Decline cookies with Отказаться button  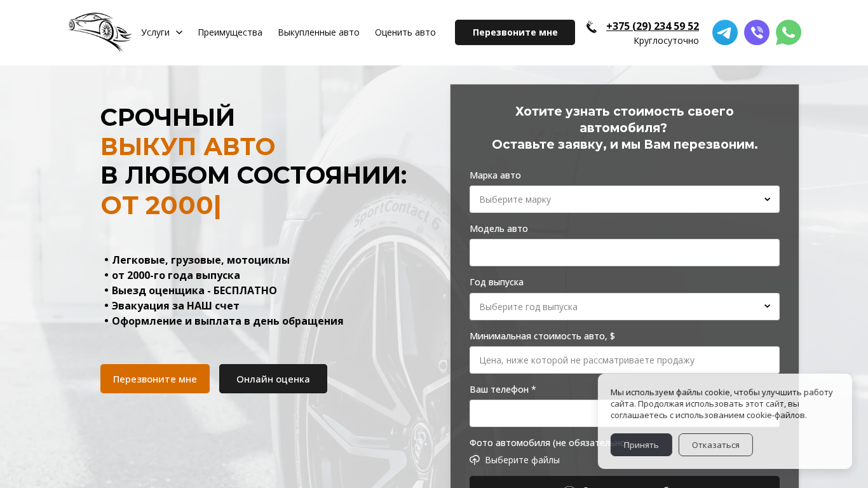[715, 445]
